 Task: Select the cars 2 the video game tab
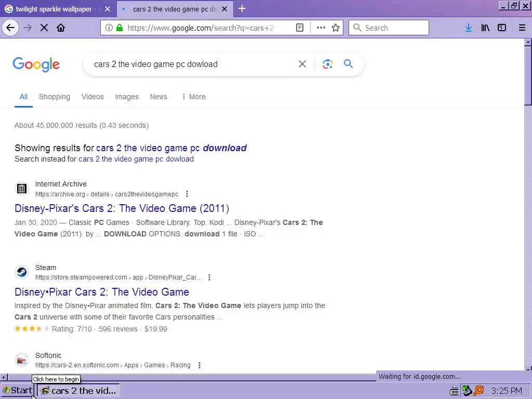click(x=175, y=9)
